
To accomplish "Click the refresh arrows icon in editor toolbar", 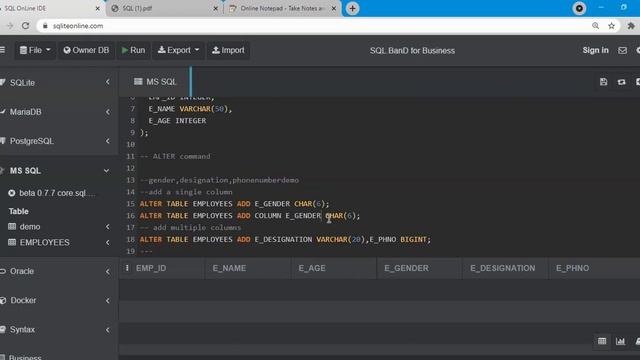I will pyautogui.click(x=621, y=82).
